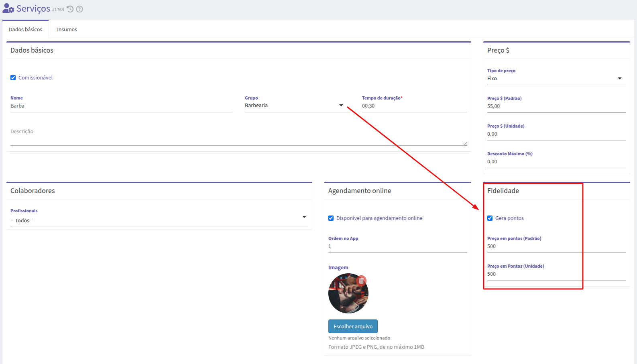Viewport: 637px width, 364px height.
Task: Toggle the Comissionável checkbox
Action: (x=13, y=78)
